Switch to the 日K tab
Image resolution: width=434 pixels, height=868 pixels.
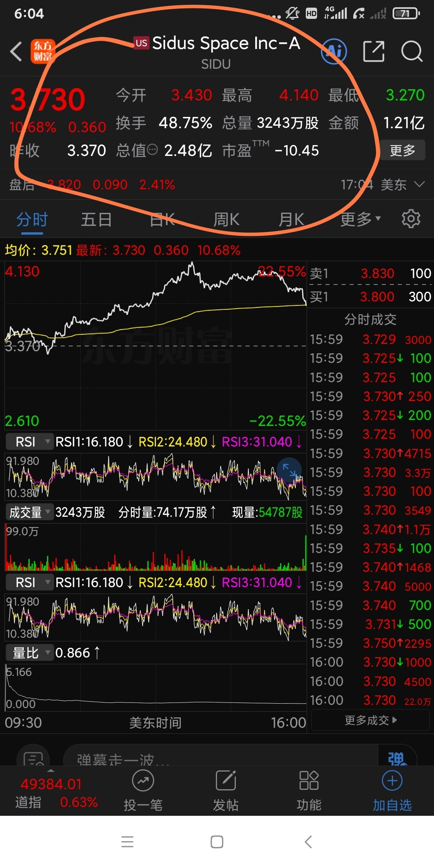[162, 219]
